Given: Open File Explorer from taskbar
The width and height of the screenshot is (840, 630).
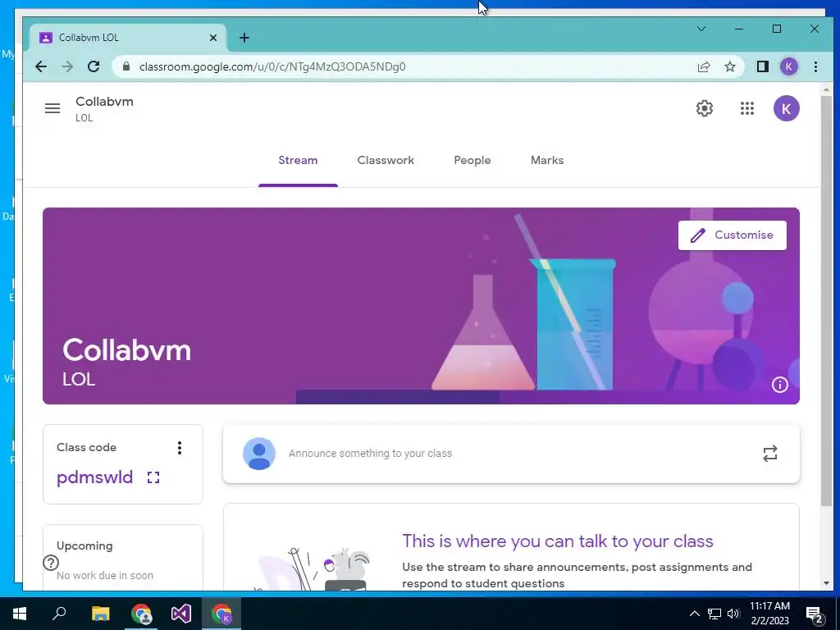Looking at the screenshot, I should pyautogui.click(x=100, y=614).
